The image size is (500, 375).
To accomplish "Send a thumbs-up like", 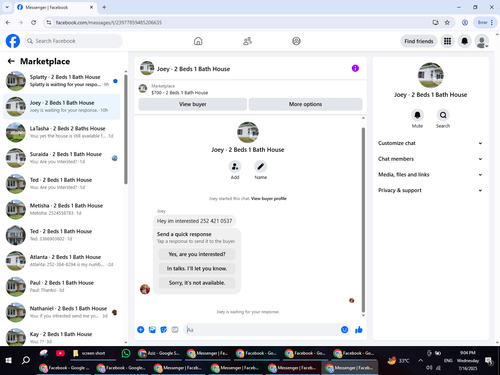I will [x=359, y=330].
